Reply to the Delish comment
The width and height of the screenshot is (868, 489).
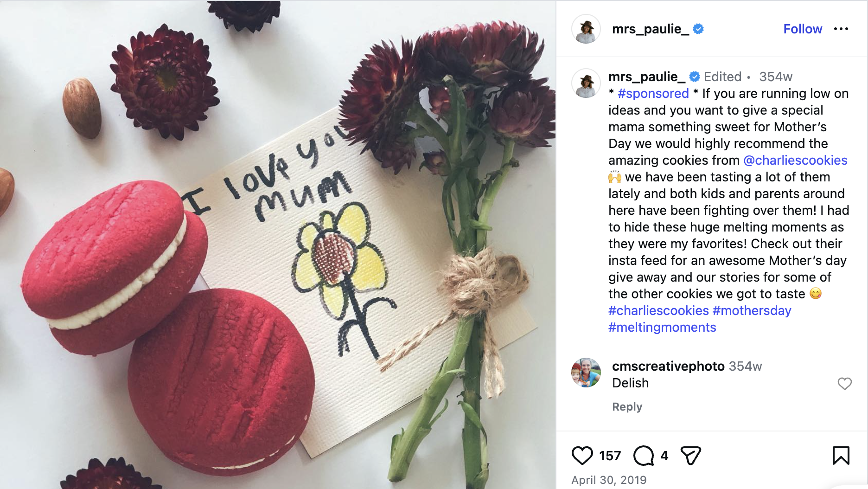coord(627,407)
